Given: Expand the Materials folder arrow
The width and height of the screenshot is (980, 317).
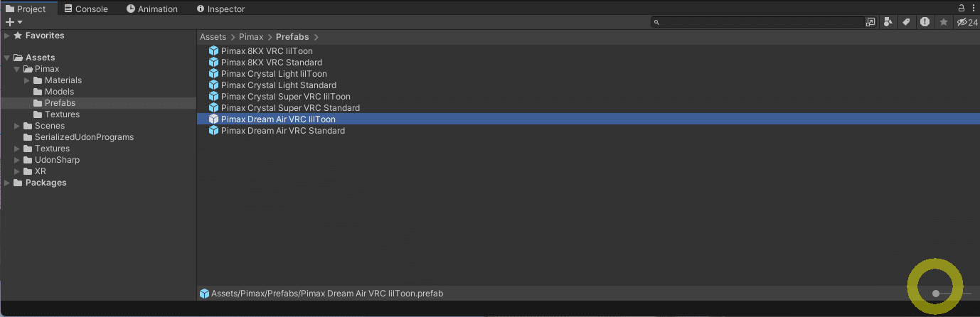Looking at the screenshot, I should 27,80.
